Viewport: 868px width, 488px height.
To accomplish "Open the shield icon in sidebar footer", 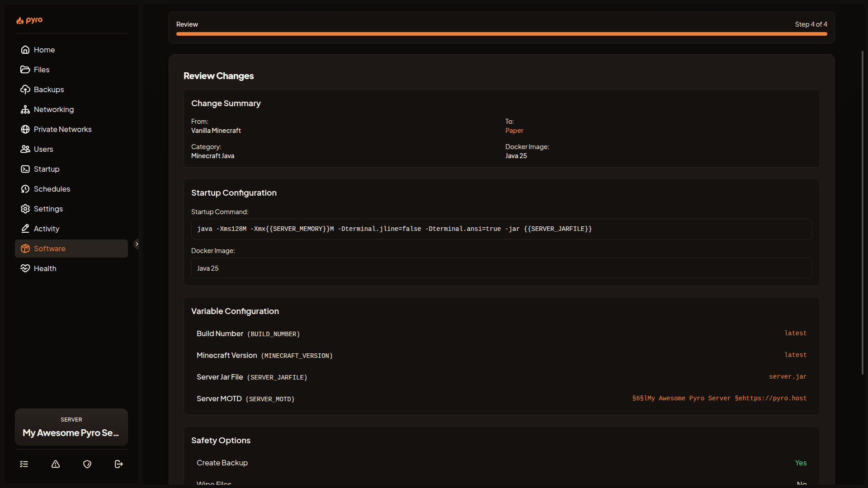I will coord(87,464).
